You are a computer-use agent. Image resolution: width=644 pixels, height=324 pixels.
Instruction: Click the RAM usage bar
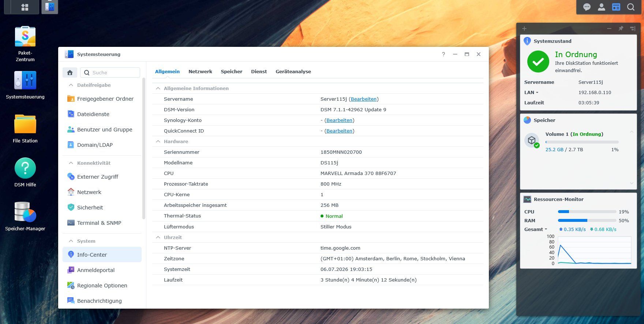click(x=587, y=220)
